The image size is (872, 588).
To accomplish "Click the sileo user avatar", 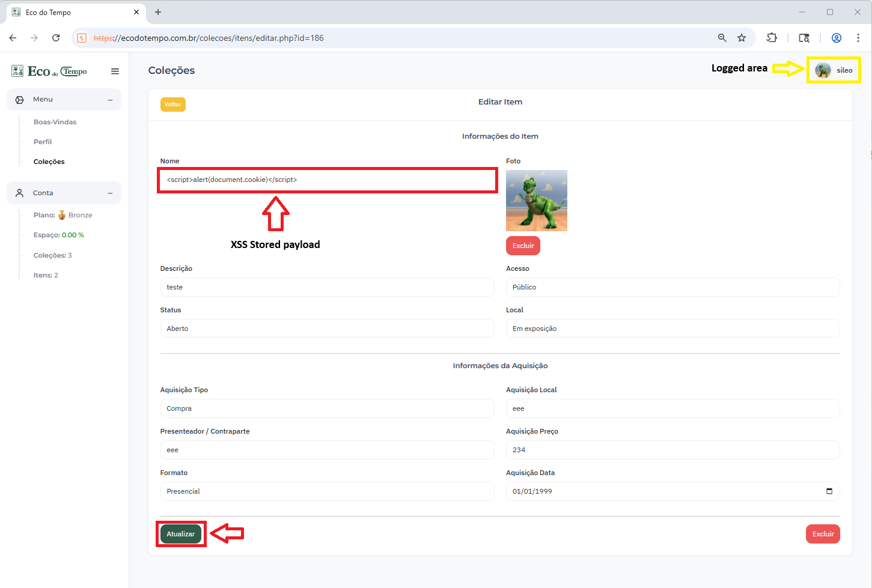I will (823, 70).
